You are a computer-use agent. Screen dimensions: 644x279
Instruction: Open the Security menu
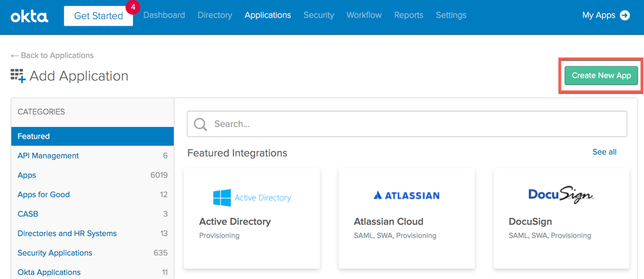point(318,15)
